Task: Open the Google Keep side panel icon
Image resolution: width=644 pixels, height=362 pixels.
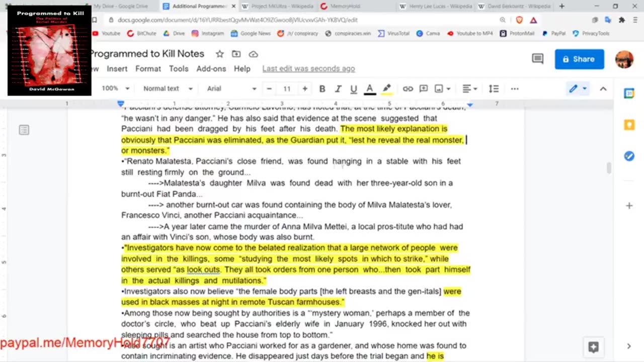Action: 629,125
